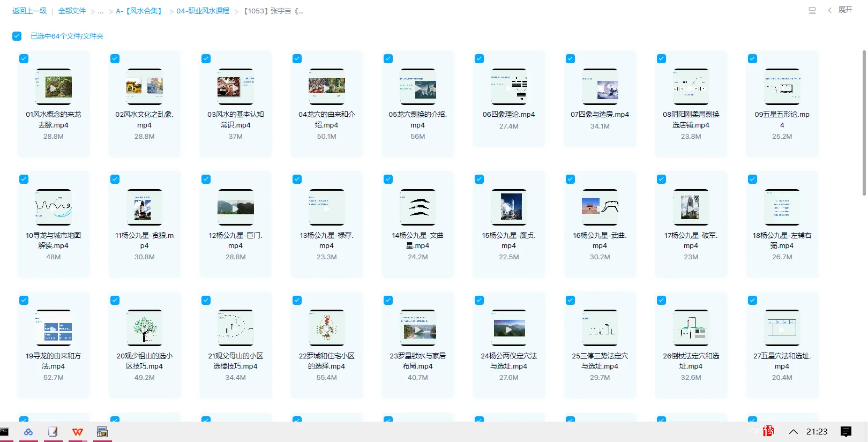Uncheck the select-all 64 files checkbox

(17, 36)
